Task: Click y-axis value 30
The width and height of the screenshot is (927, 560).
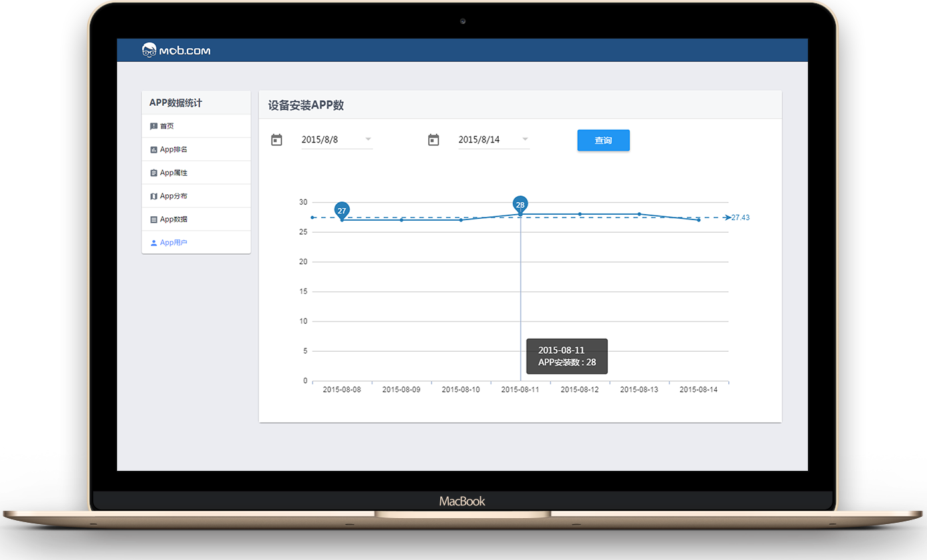Action: click(303, 202)
